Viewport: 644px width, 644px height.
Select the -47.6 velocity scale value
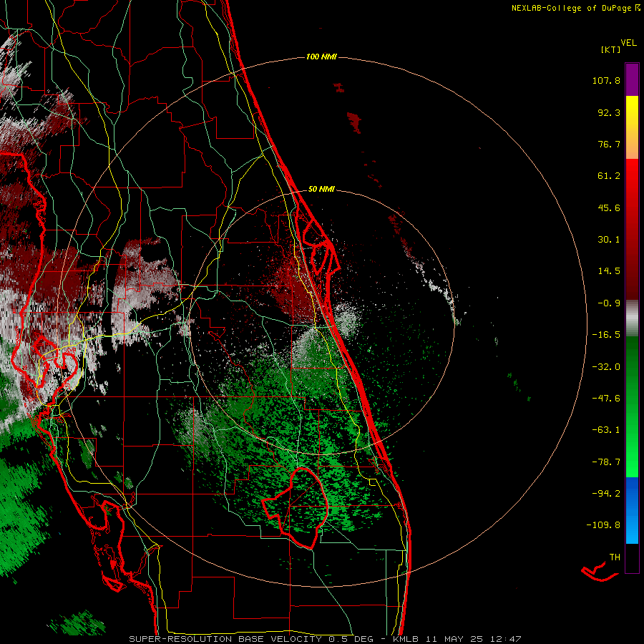tap(606, 398)
